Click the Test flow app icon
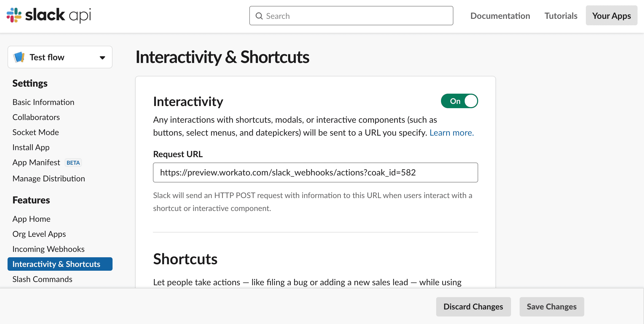644x324 pixels. click(19, 57)
